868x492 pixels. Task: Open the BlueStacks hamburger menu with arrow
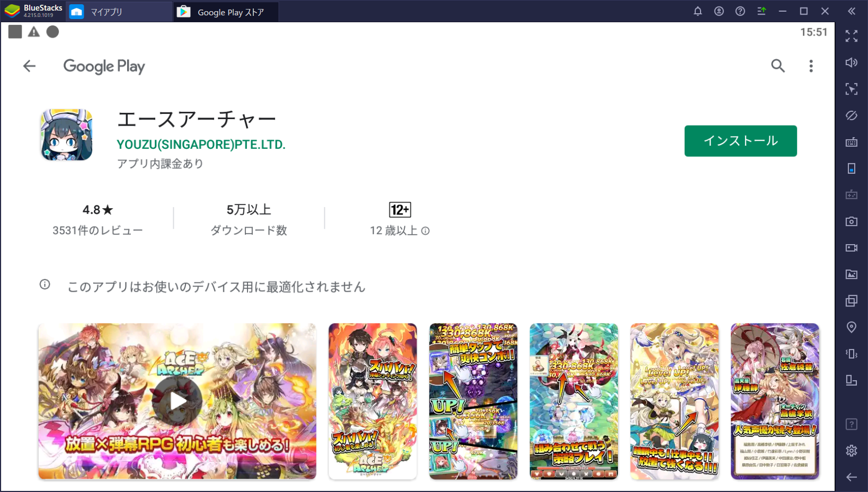pos(761,11)
